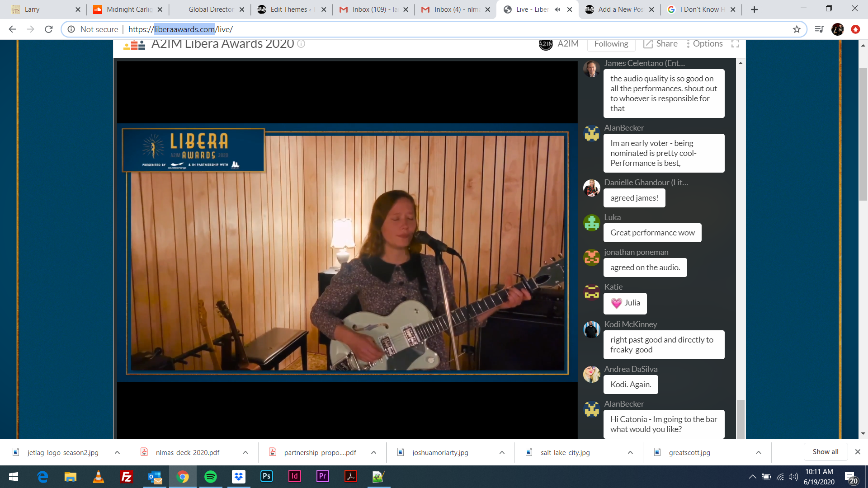Open Spotify from the taskbar

pos(211,477)
